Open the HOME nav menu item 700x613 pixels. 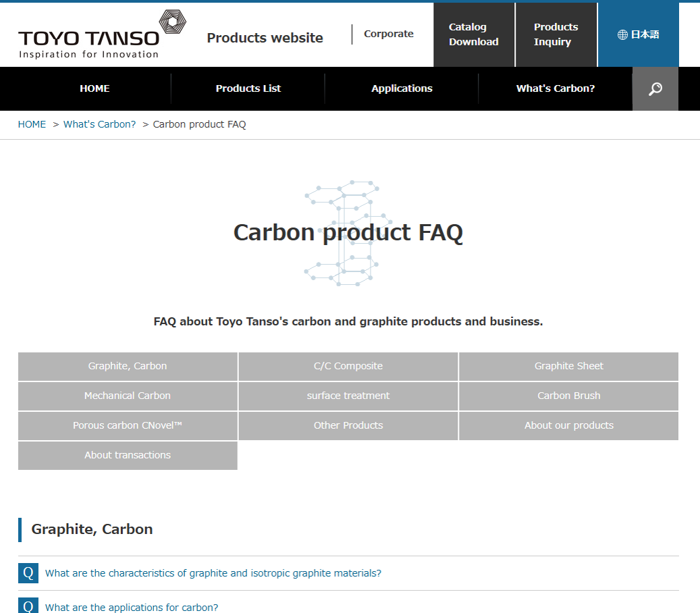95,88
